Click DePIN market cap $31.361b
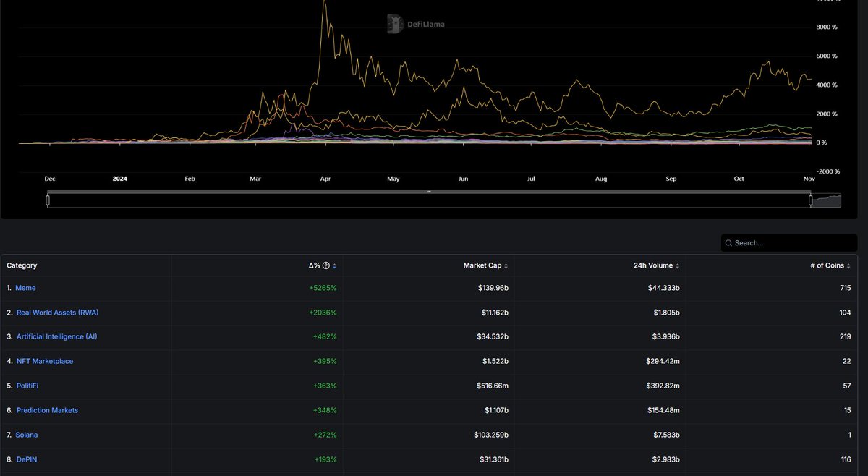Screen dimensions: 868x476 pos(493,459)
